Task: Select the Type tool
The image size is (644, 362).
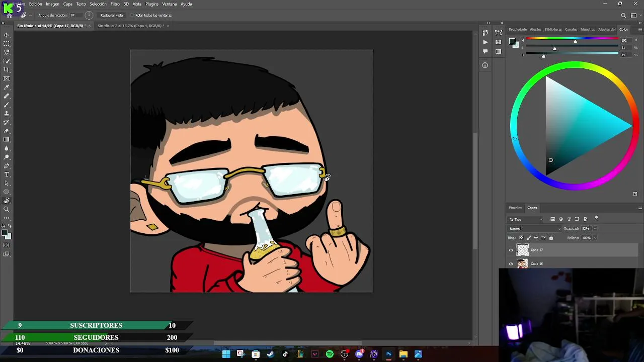Action: tap(7, 174)
